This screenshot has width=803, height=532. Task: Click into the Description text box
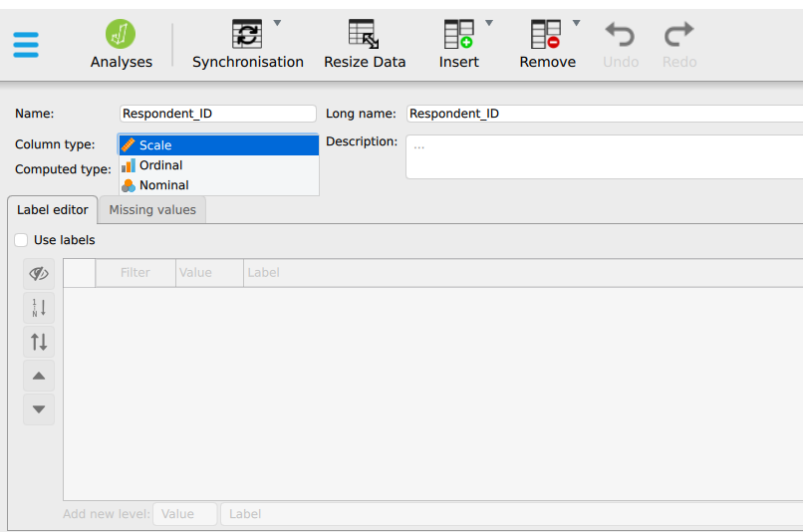pyautogui.click(x=605, y=157)
